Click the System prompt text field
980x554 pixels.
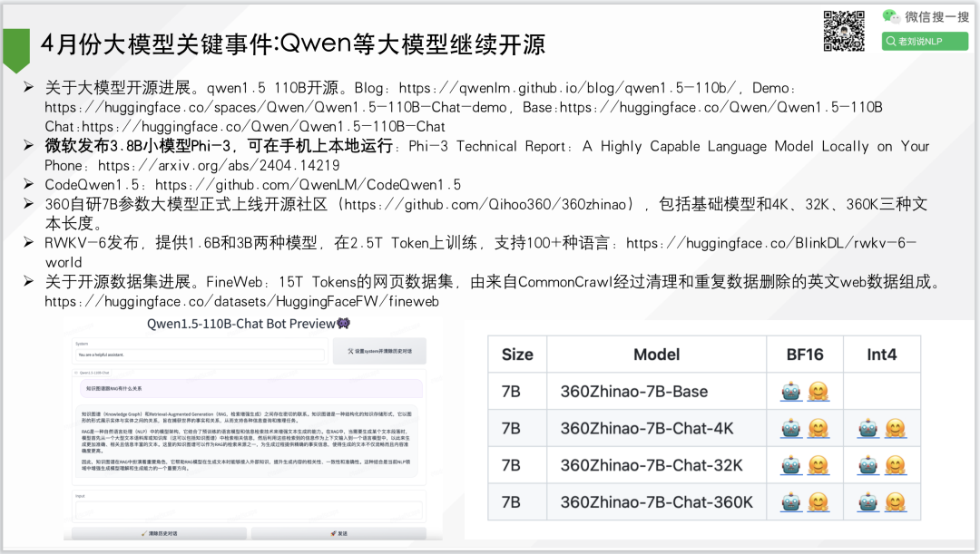pos(198,355)
